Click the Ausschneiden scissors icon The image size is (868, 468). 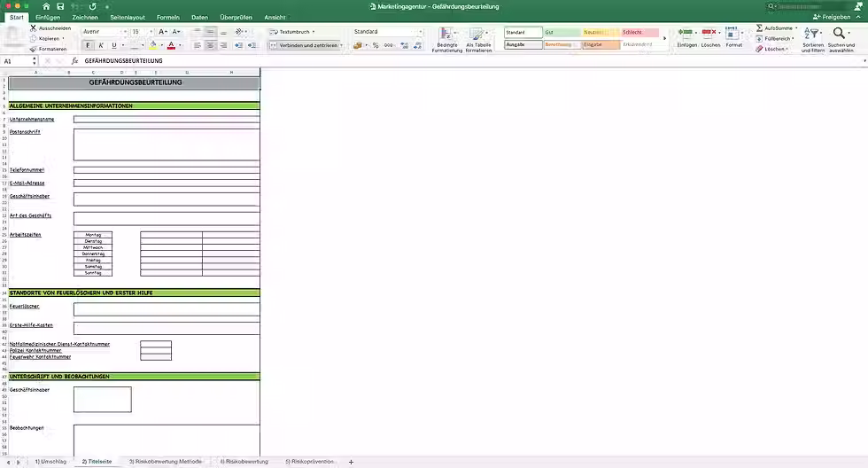(x=34, y=27)
